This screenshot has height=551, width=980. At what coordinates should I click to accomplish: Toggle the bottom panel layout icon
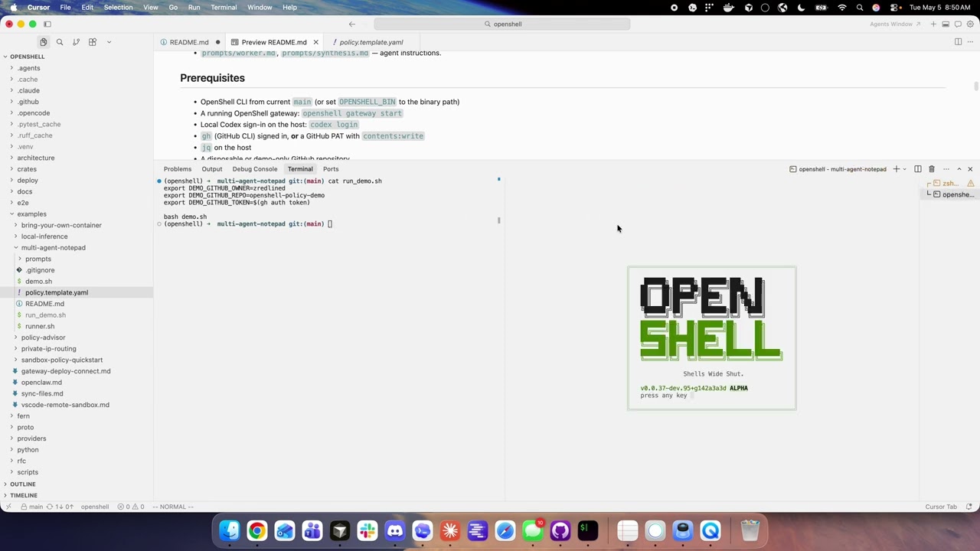946,24
